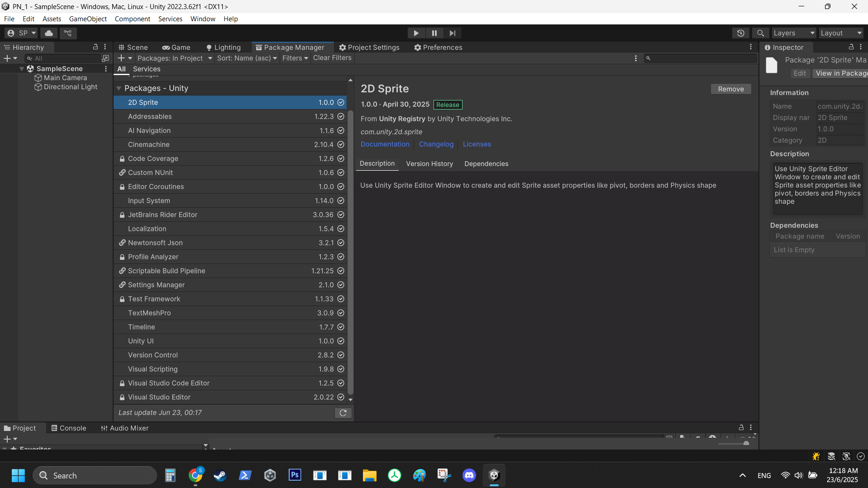Viewport: 868px width, 488px height.
Task: Open the Inspector panel more options
Action: tap(861, 47)
